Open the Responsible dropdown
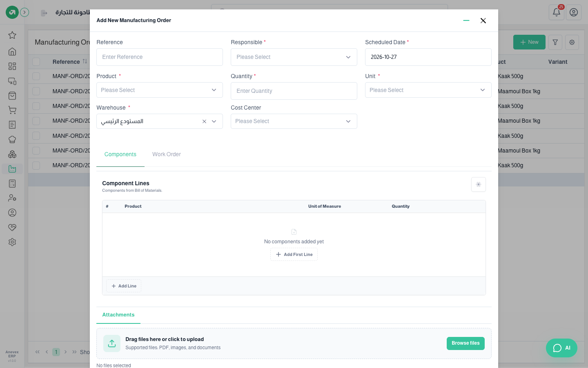Image resolution: width=588 pixels, height=368 pixels. tap(294, 57)
